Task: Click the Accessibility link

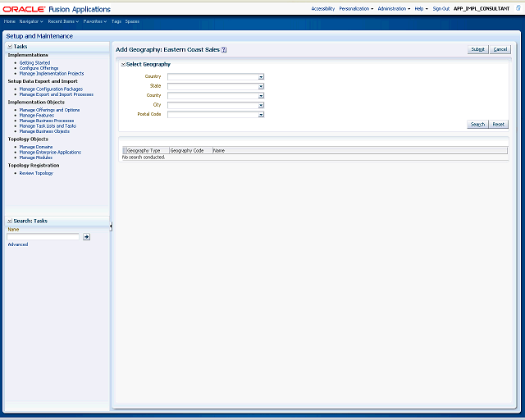Action: 323,9
